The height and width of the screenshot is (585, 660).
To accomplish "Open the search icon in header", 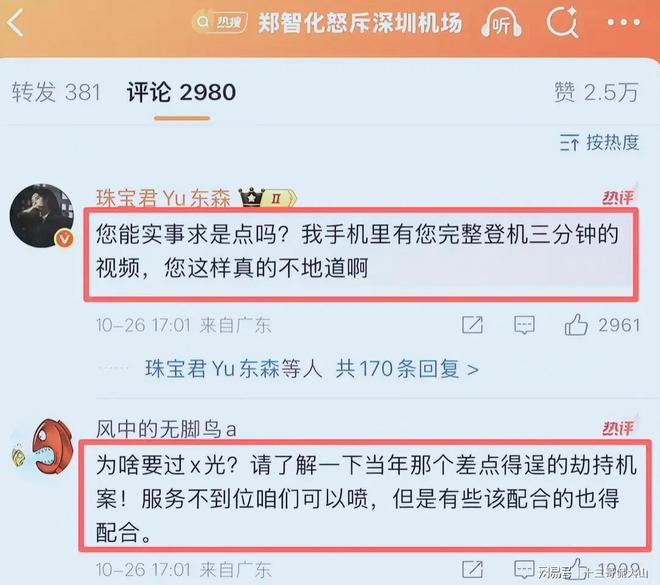I will [x=562, y=24].
